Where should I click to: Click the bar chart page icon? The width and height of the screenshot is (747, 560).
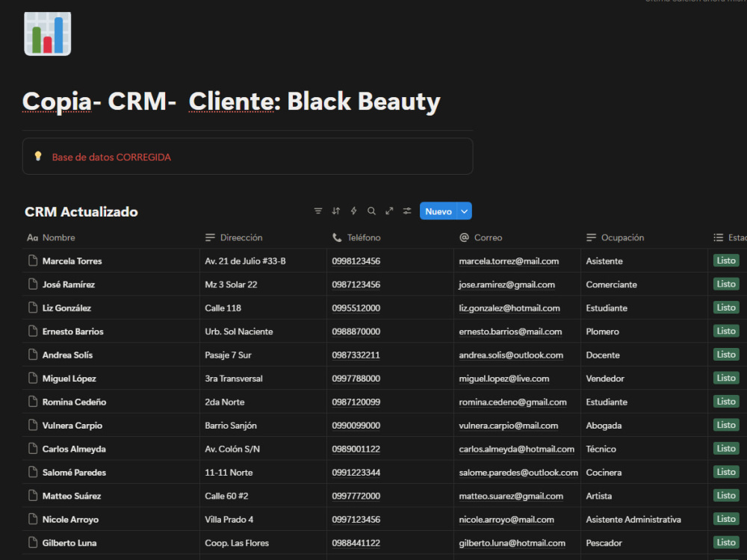pyautogui.click(x=48, y=34)
